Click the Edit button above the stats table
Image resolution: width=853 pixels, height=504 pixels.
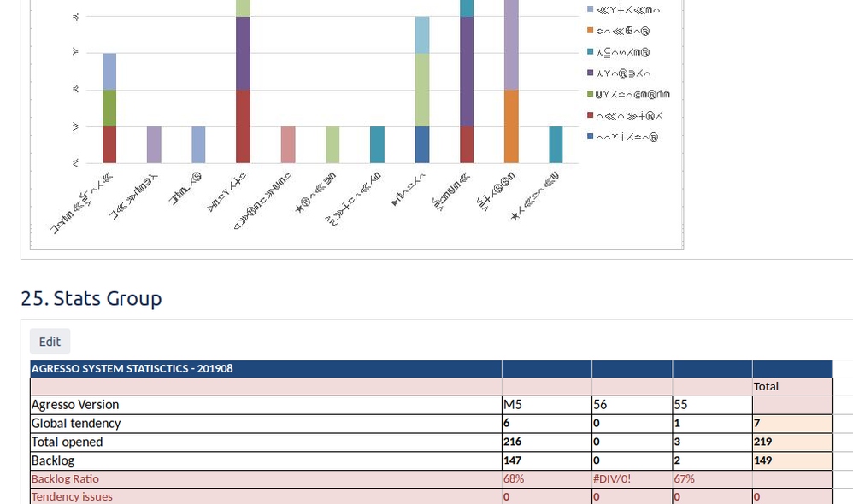click(x=50, y=341)
